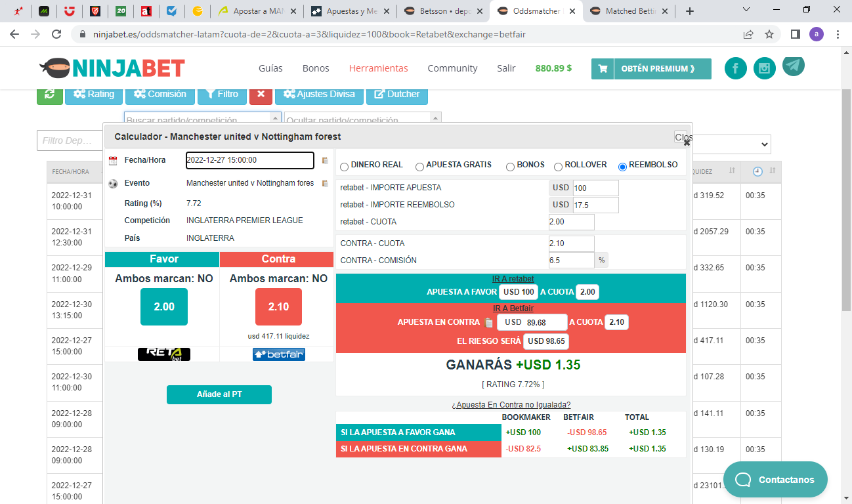The width and height of the screenshot is (852, 504).
Task: Click the Ninjabet logo
Action: point(112,68)
